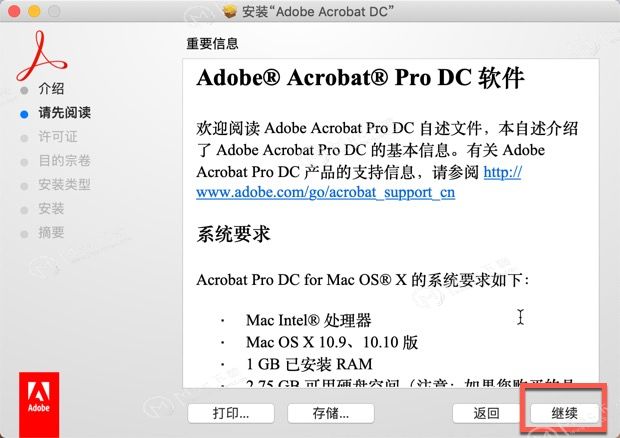620x438 pixels.
Task: Select the 安装类型 step in the sidebar
Action: coord(64,185)
